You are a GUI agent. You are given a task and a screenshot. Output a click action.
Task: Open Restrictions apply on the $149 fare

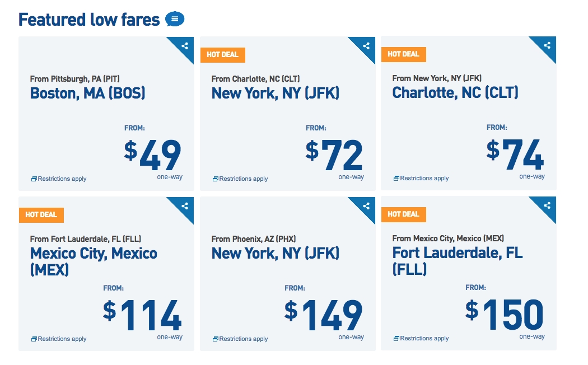click(x=240, y=339)
